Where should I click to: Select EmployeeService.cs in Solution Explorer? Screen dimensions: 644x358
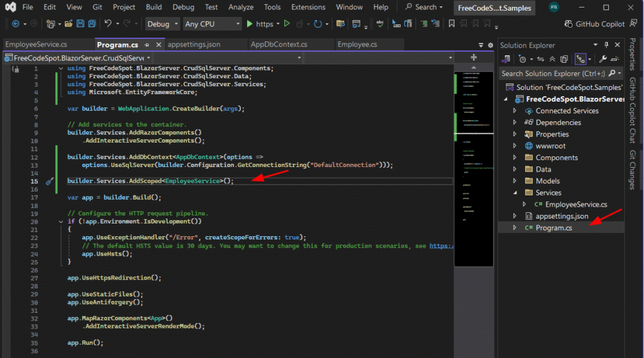click(575, 204)
